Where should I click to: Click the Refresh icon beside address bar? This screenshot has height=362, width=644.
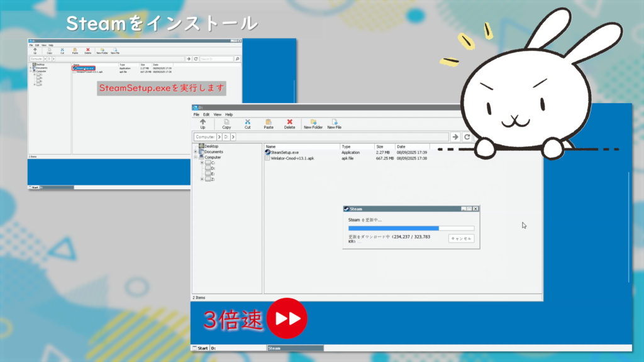coord(467,137)
